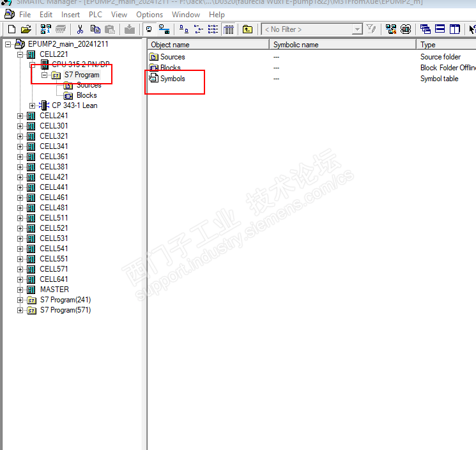Select Blocks folder in the tree
The width and height of the screenshot is (476, 450).
coord(86,95)
